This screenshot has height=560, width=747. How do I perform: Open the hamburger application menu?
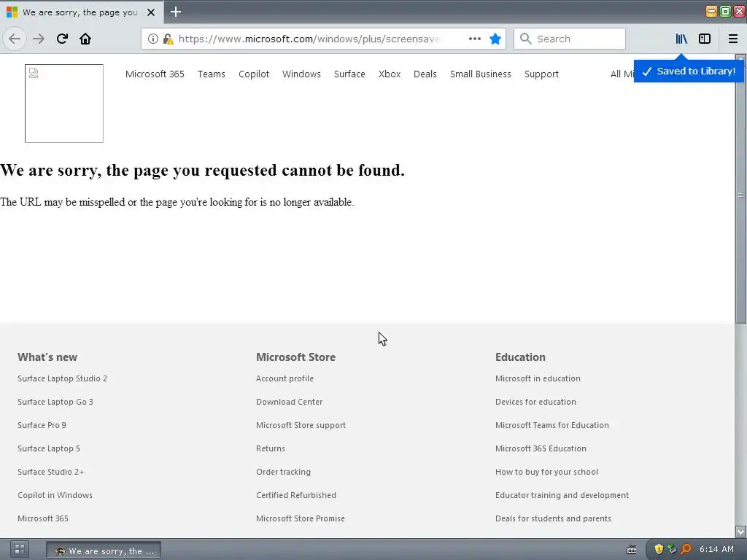click(733, 39)
